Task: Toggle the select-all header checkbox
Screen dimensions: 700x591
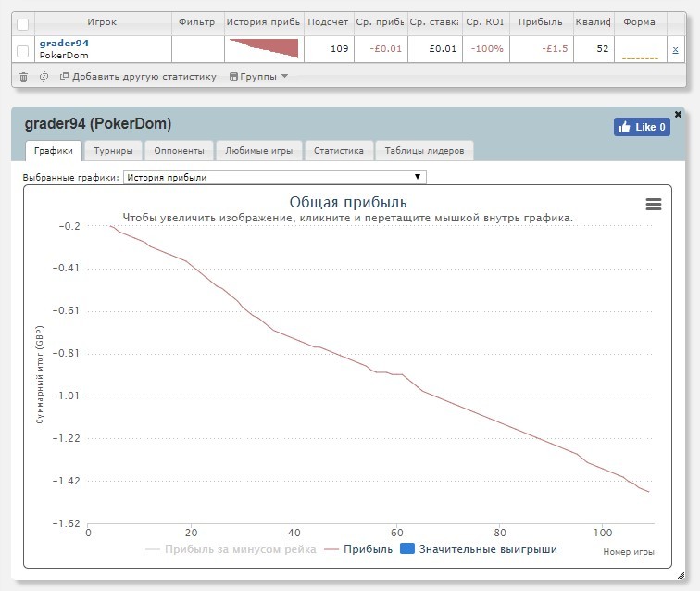Action: [23, 23]
